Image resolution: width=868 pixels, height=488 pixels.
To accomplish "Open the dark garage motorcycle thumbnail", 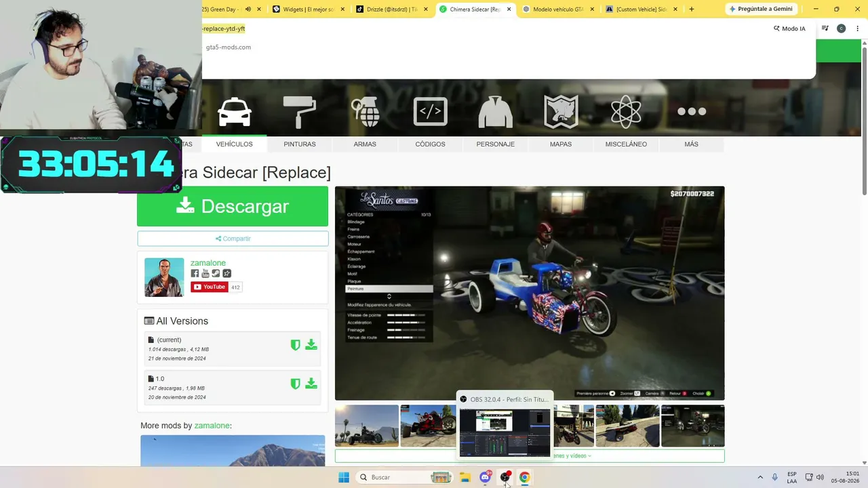I will click(692, 426).
